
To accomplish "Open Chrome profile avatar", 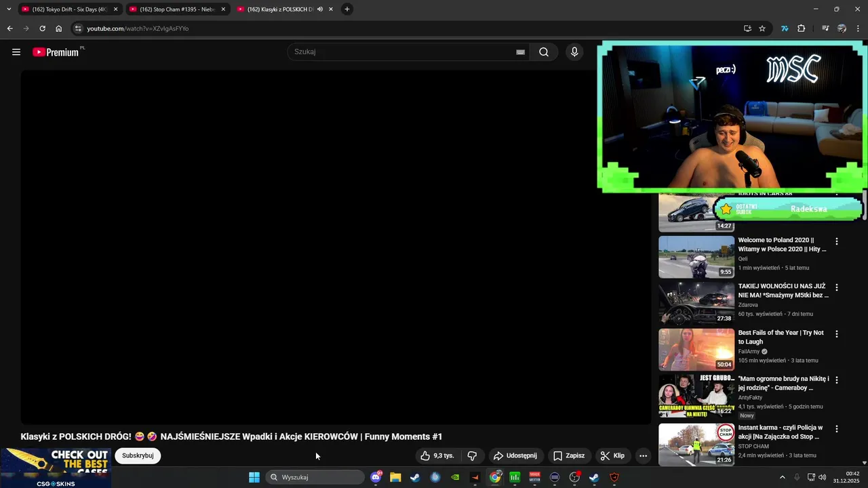I will pyautogui.click(x=842, y=28).
